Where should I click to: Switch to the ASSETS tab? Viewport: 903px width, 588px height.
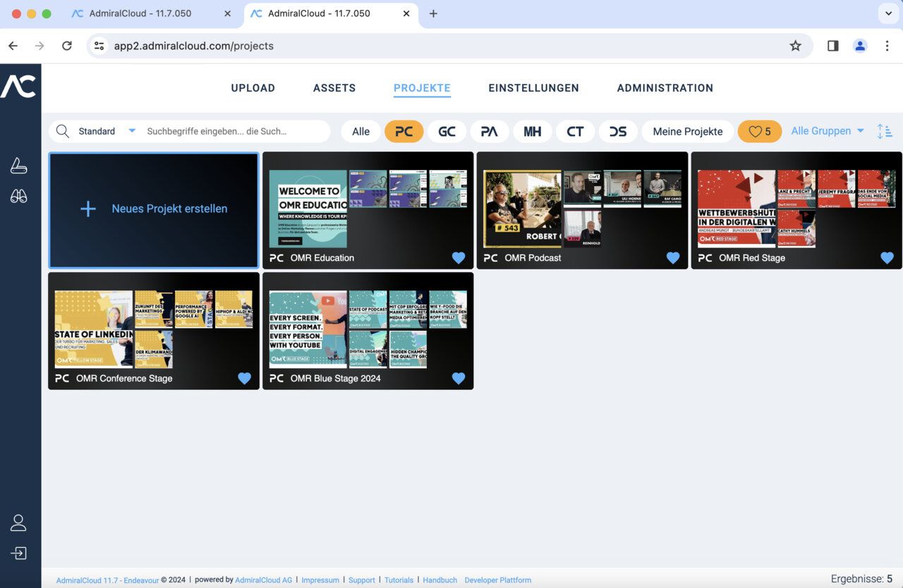[x=334, y=88]
